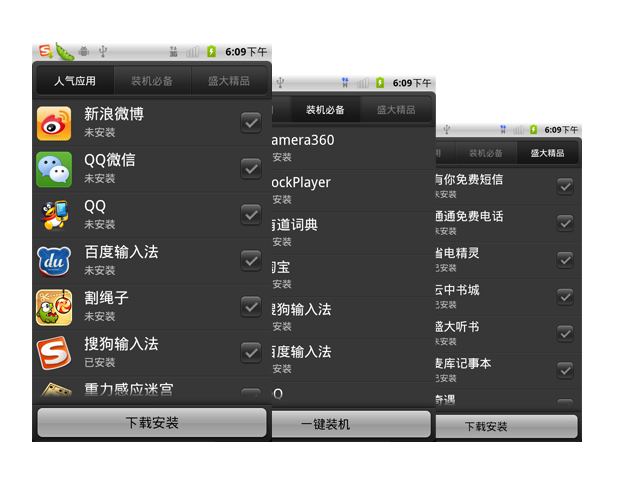Select the 通通免费电话 app name

point(469,216)
